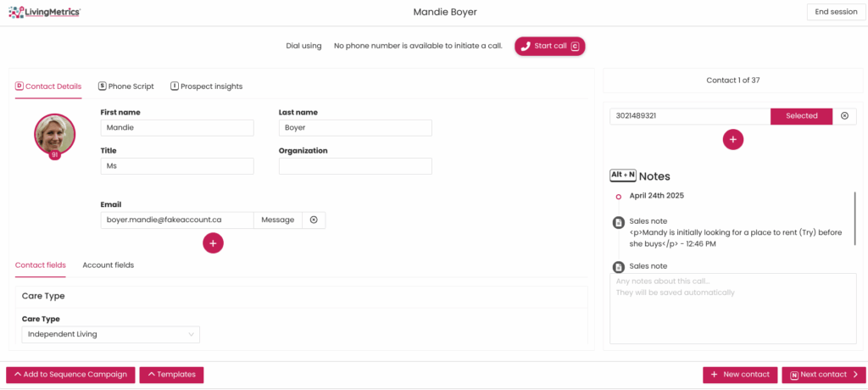The height and width of the screenshot is (390, 868).
Task: Toggle the Selected phone number button
Action: (801, 116)
